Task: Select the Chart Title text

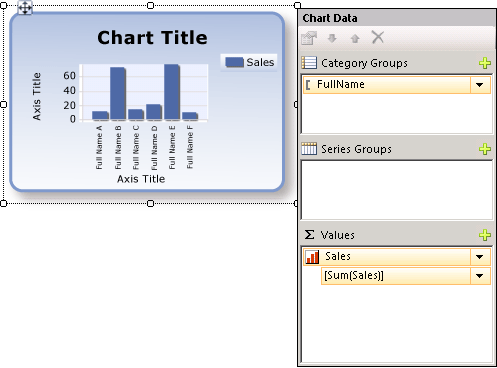Action: pos(152,38)
